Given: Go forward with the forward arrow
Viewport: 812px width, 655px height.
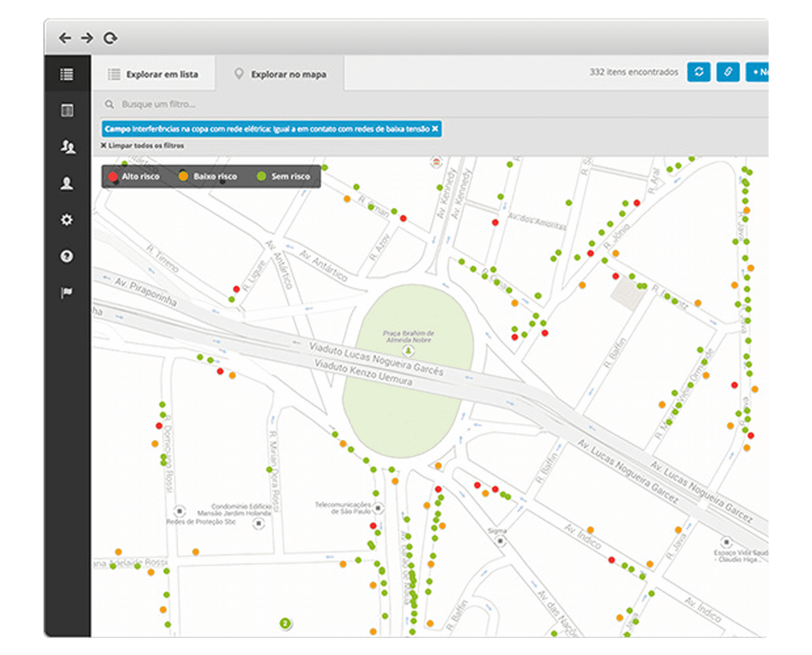Looking at the screenshot, I should pos(87,38).
